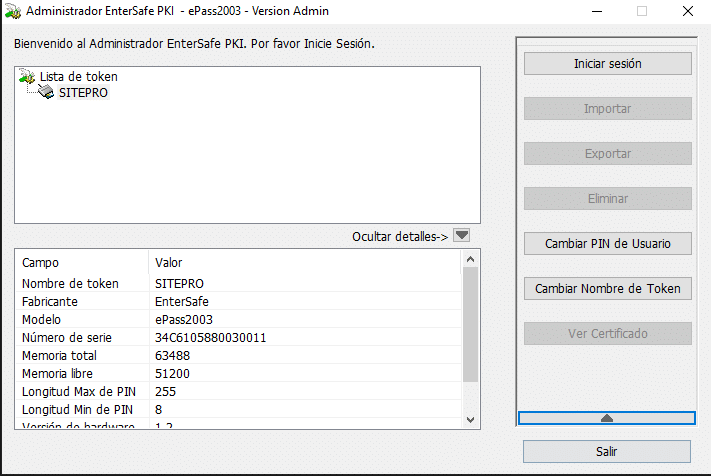Image resolution: width=711 pixels, height=476 pixels.
Task: Click the Iniciar sesión button
Action: pos(608,63)
